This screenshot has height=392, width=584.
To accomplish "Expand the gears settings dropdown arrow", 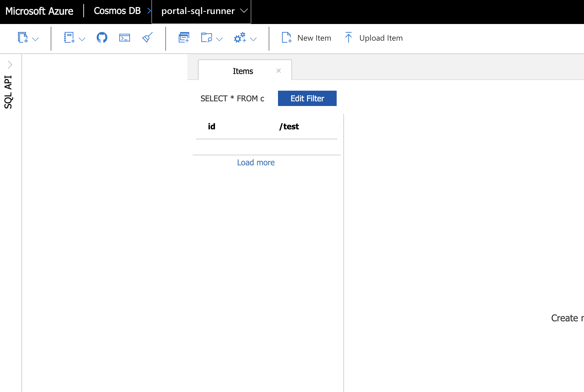I will 253,39.
